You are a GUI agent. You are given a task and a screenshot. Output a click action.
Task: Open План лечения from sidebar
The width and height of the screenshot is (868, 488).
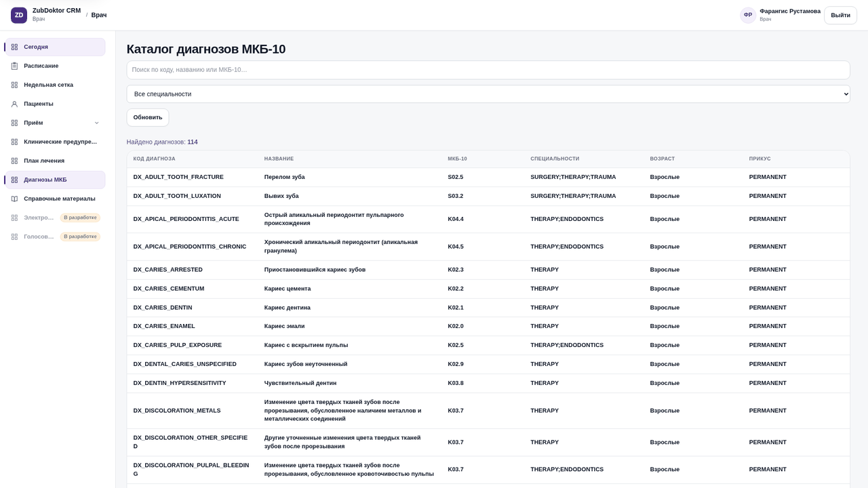tap(55, 161)
